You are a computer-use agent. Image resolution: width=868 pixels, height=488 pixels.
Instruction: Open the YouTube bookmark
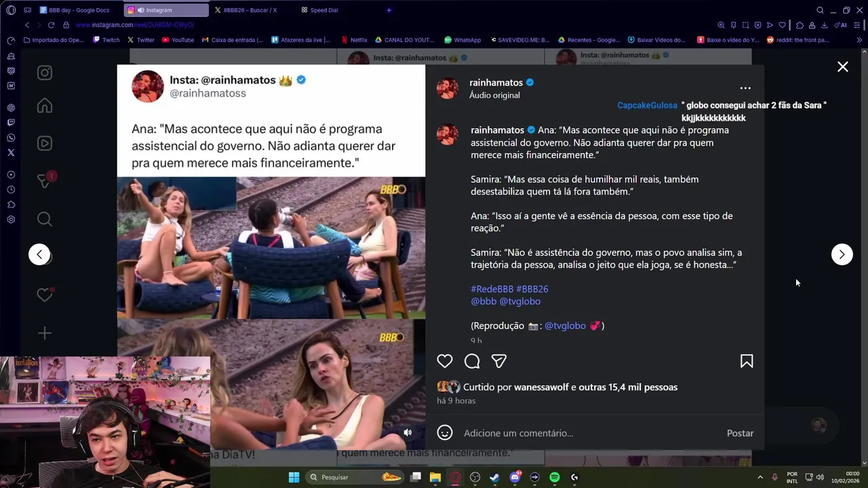[178, 40]
